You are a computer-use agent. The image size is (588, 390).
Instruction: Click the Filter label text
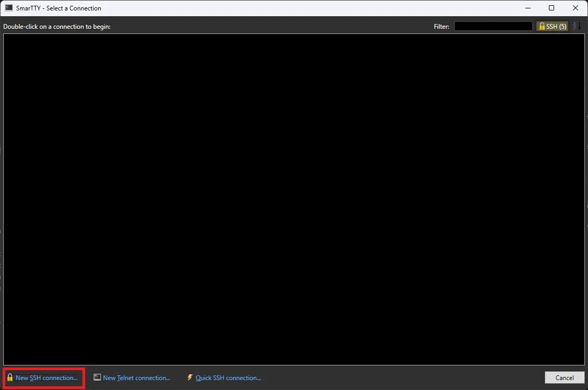[x=441, y=26]
